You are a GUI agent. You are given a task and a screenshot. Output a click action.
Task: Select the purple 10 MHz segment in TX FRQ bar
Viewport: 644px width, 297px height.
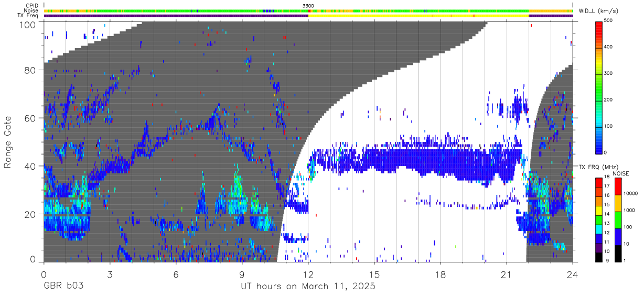(x=599, y=248)
